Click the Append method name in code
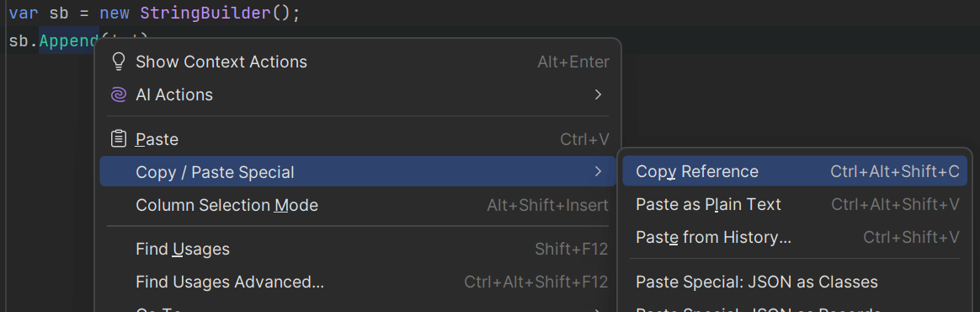The height and width of the screenshot is (312, 980). pyautogui.click(x=69, y=40)
